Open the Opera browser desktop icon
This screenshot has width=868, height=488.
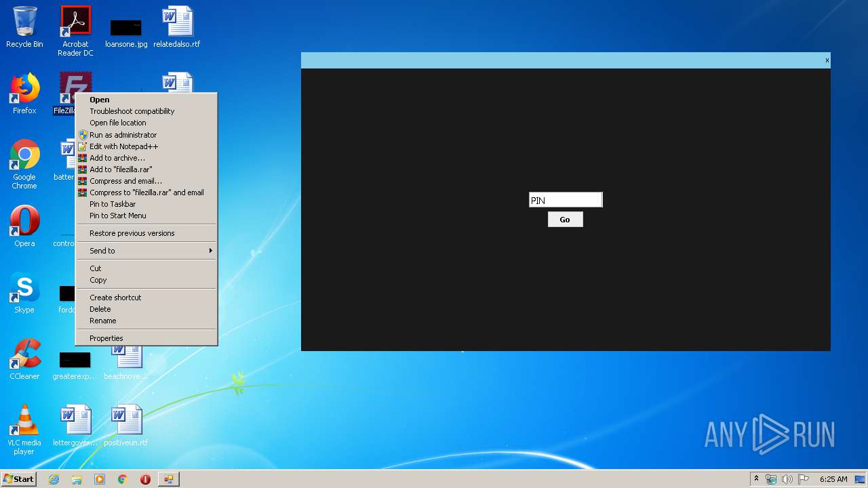(x=24, y=226)
